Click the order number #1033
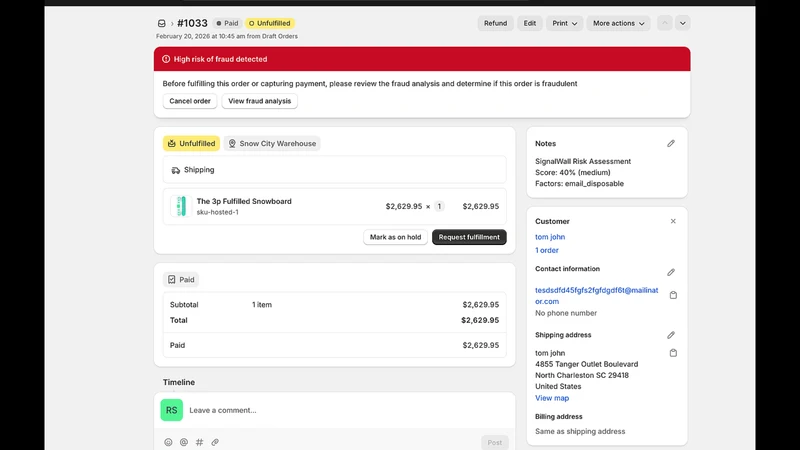800x450 pixels. (x=192, y=23)
